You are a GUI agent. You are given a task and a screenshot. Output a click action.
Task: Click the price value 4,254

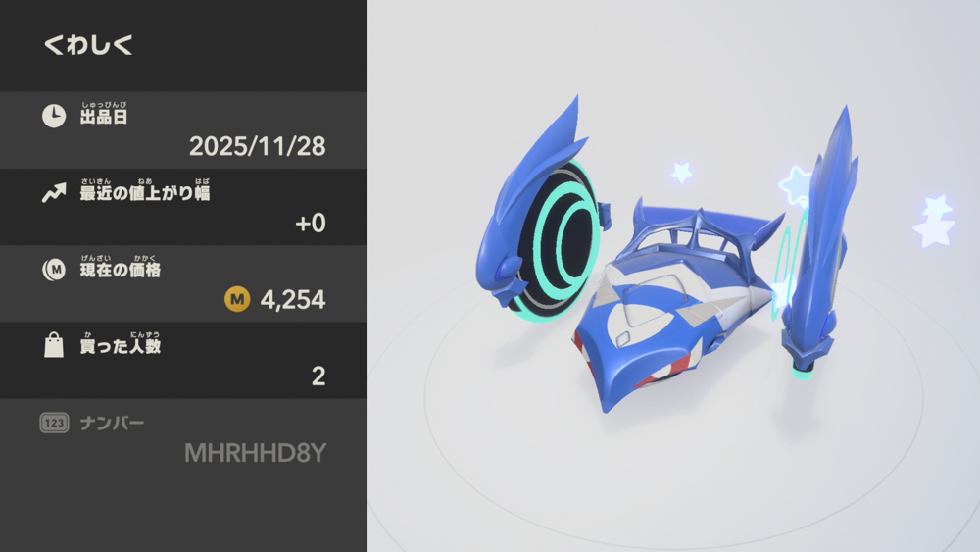pyautogui.click(x=292, y=300)
